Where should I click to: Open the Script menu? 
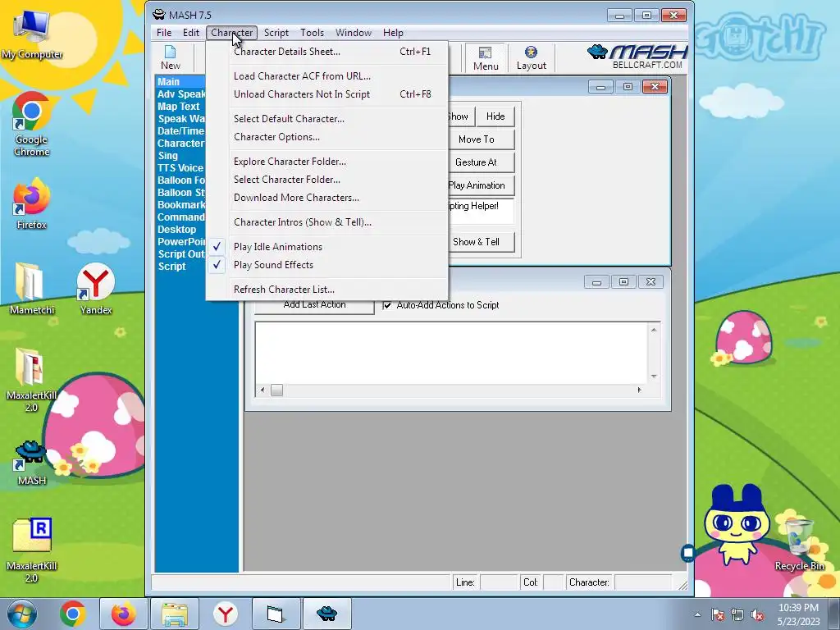pos(276,33)
